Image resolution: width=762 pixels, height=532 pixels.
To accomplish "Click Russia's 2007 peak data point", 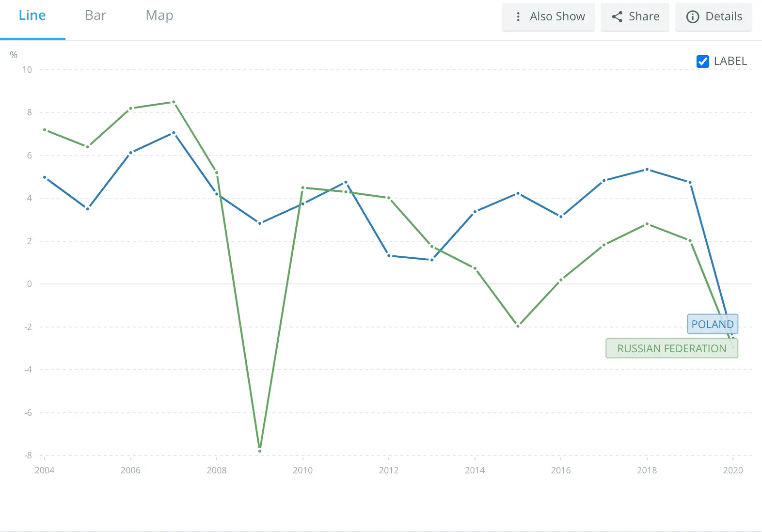I will point(174,102).
